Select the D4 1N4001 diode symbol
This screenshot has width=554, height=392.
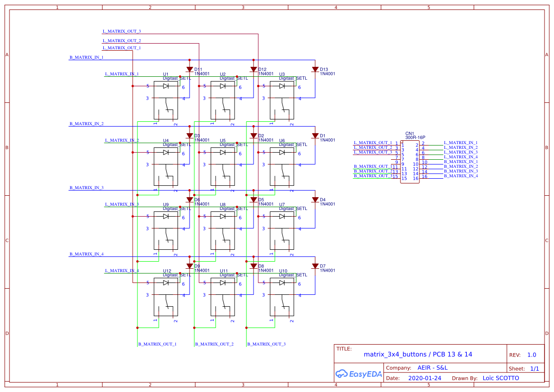[x=315, y=200]
